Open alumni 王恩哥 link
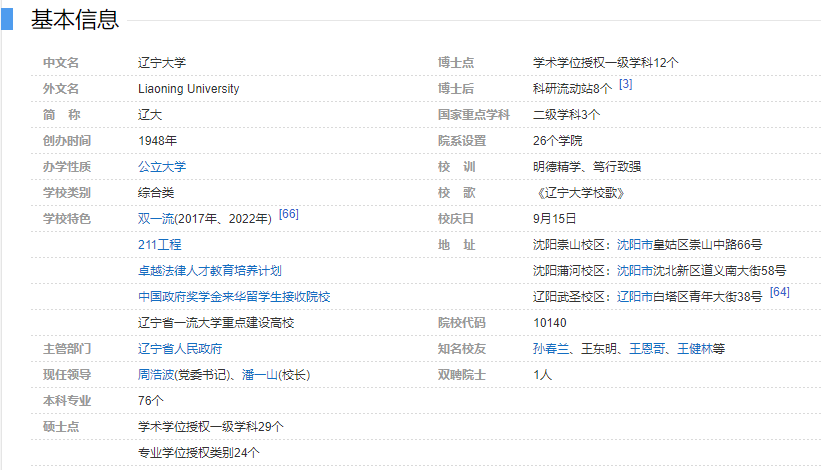This screenshot has width=829, height=470. pos(647,349)
